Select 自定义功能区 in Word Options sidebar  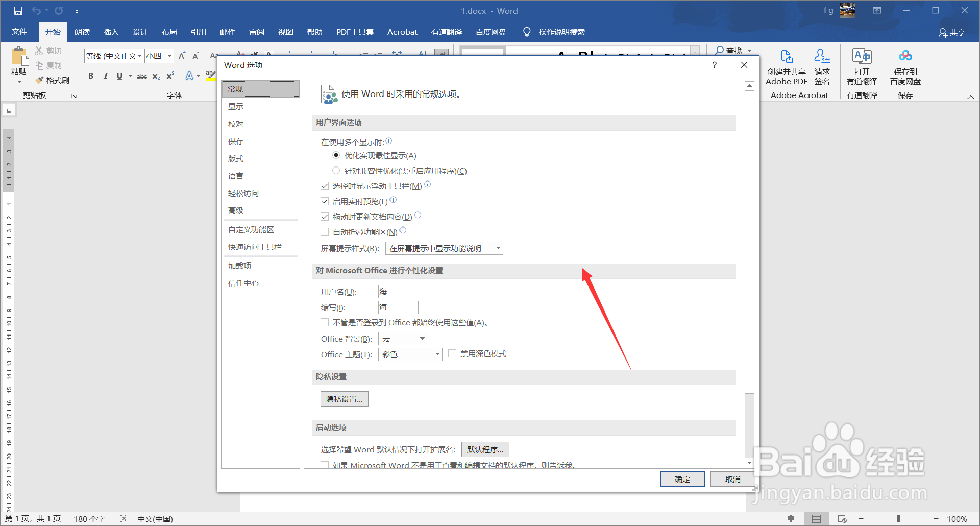click(x=260, y=230)
